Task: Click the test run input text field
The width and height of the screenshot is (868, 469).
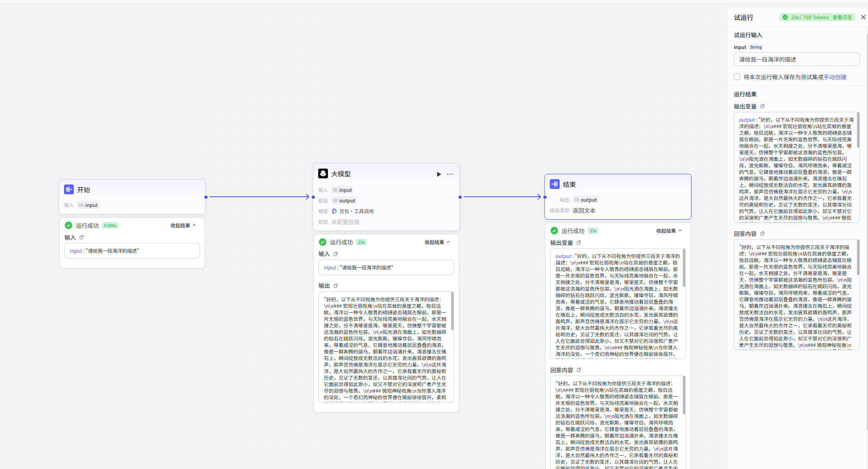Action: (x=796, y=60)
